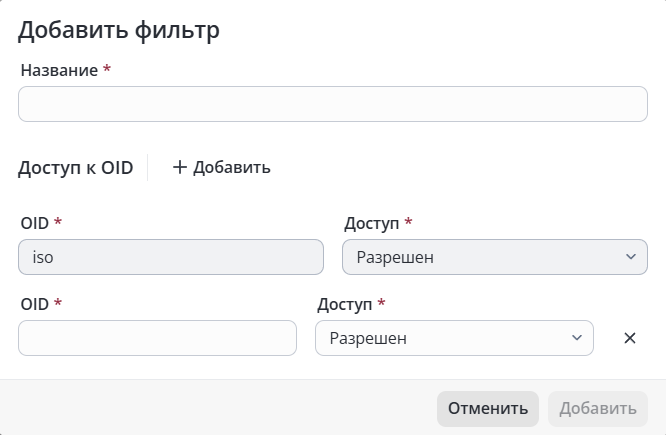Click the Отменить button
Screen dimensions: 666x435
pyautogui.click(x=488, y=409)
